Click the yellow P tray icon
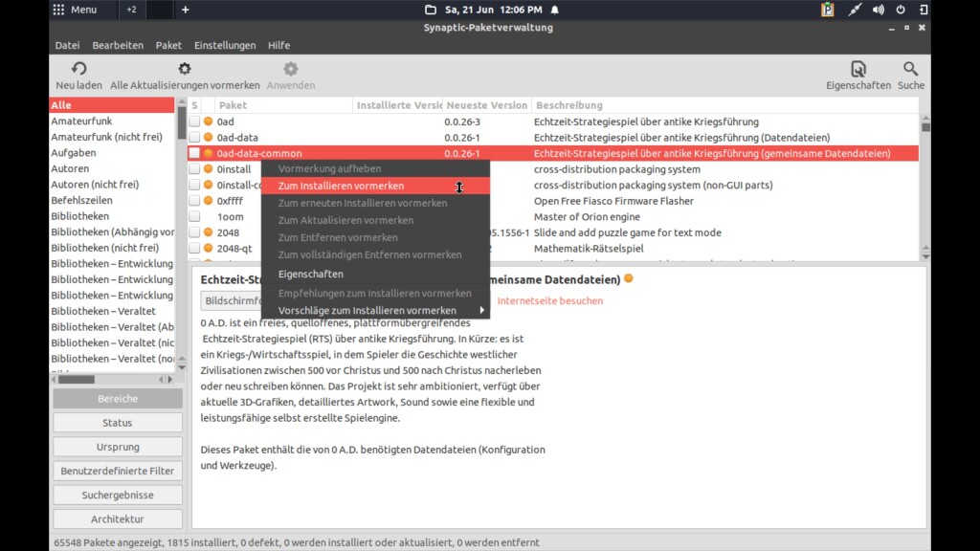This screenshot has width=980, height=551. pos(828,10)
